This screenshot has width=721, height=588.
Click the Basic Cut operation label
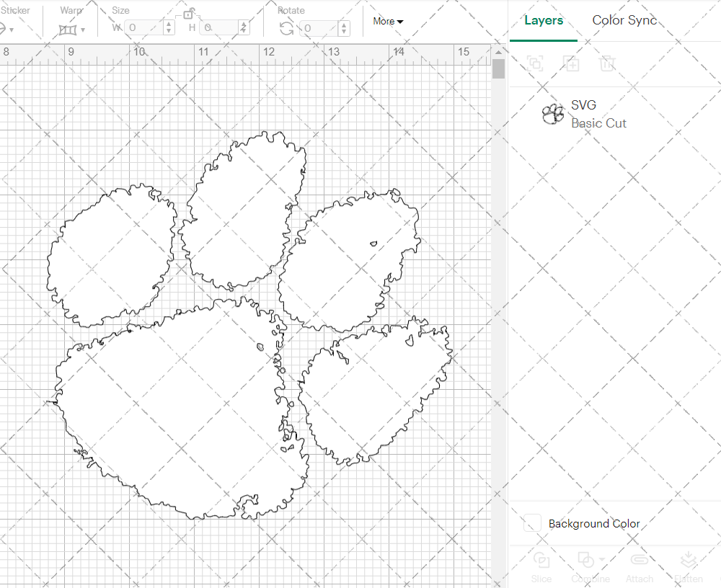pos(598,123)
